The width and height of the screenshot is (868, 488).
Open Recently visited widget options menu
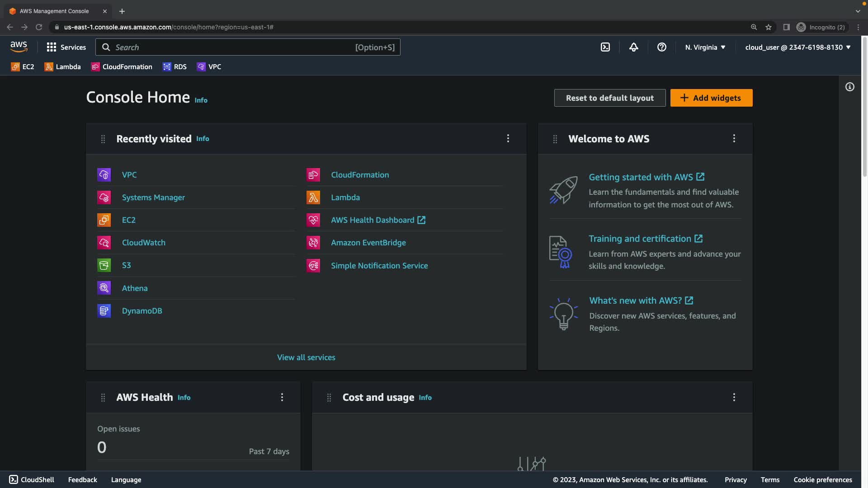point(508,138)
